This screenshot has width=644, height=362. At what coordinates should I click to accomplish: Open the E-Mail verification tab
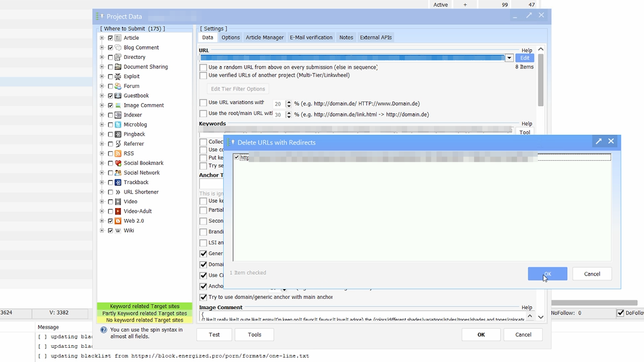click(x=311, y=38)
